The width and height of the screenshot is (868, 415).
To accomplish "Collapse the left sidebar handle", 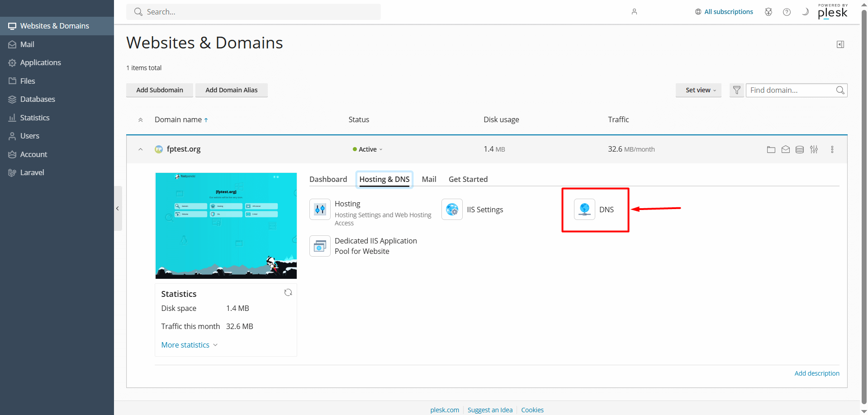I will coord(118,209).
